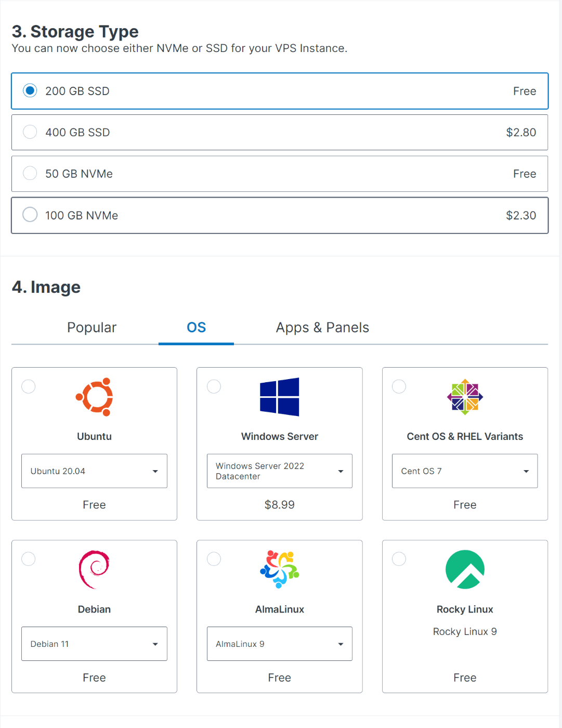Click the Windows Server logo icon
Screen dimensions: 562x728
pos(280,397)
